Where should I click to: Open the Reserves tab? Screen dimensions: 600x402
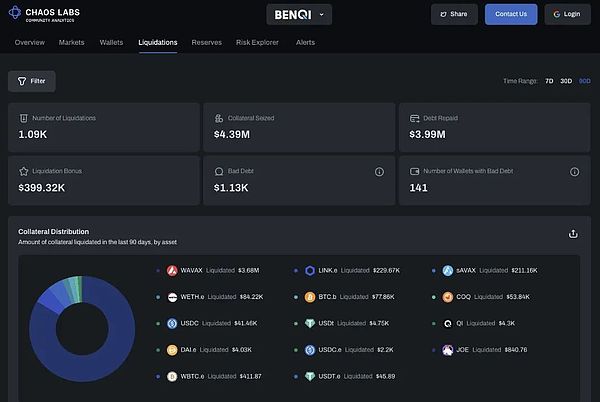(206, 43)
